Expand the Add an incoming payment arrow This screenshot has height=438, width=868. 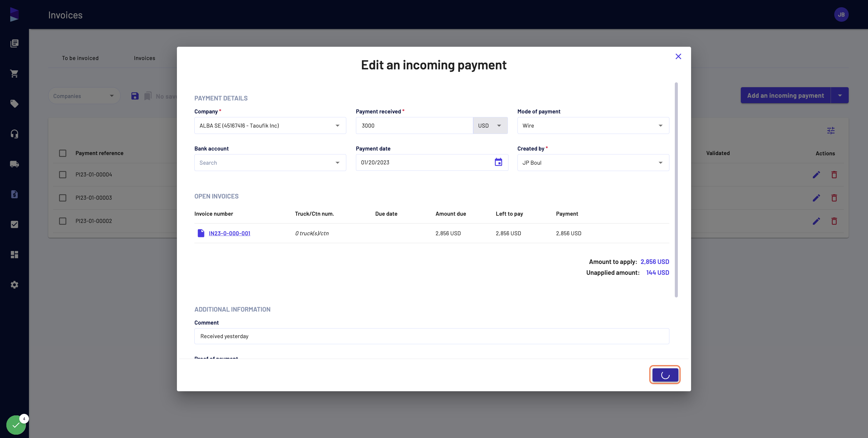coord(840,95)
